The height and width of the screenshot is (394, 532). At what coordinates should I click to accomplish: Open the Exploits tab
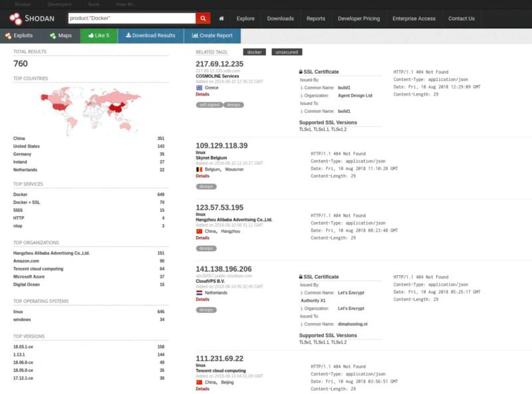click(x=19, y=36)
